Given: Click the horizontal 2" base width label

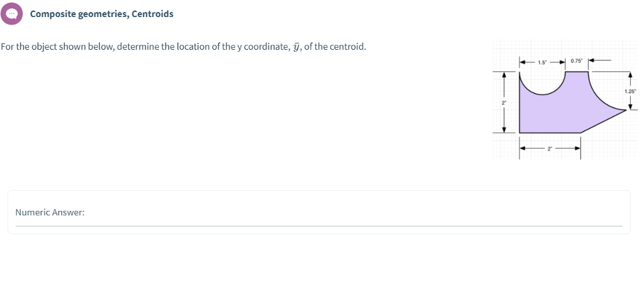Looking at the screenshot, I should (548, 149).
